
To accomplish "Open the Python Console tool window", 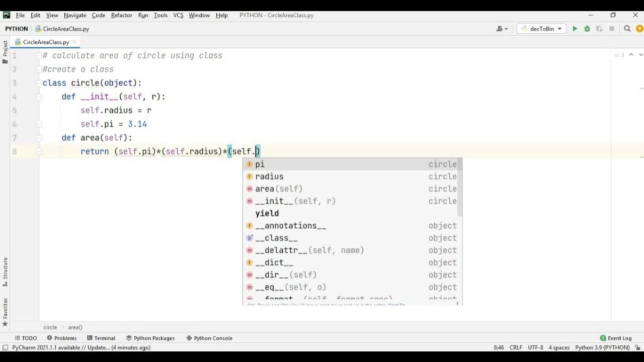I will (209, 338).
